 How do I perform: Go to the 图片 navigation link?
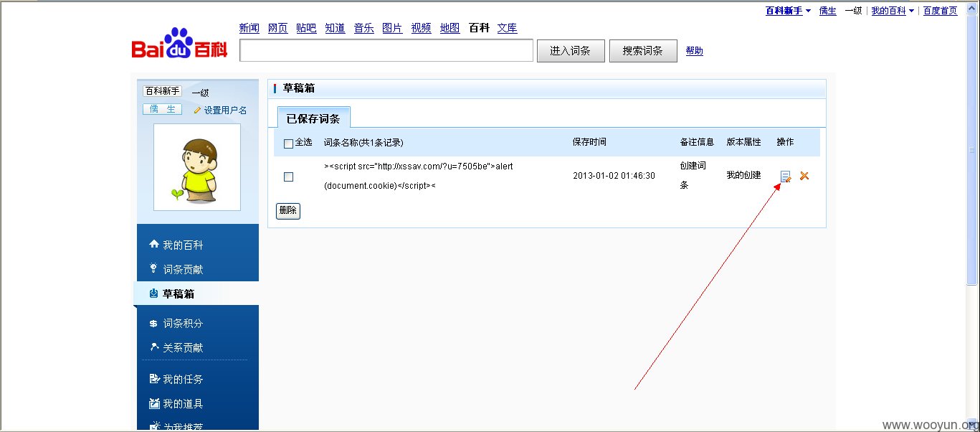392,28
